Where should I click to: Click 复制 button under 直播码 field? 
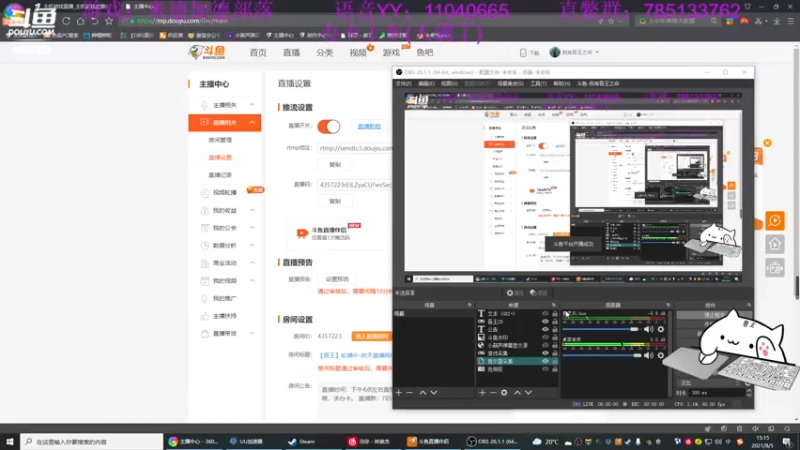[335, 201]
